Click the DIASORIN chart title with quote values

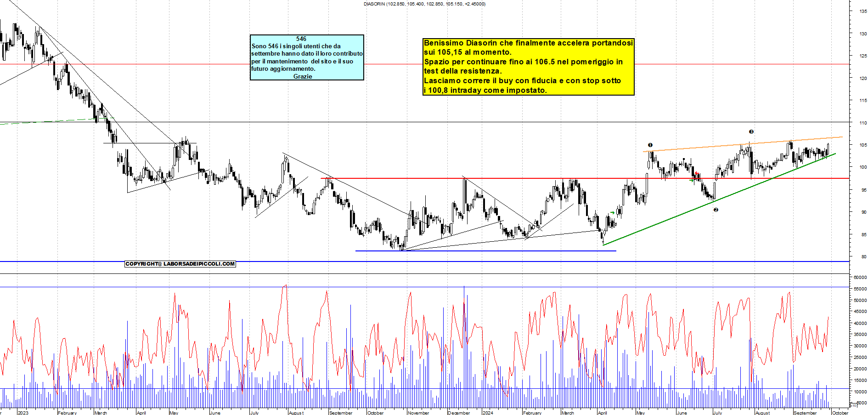(424, 4)
